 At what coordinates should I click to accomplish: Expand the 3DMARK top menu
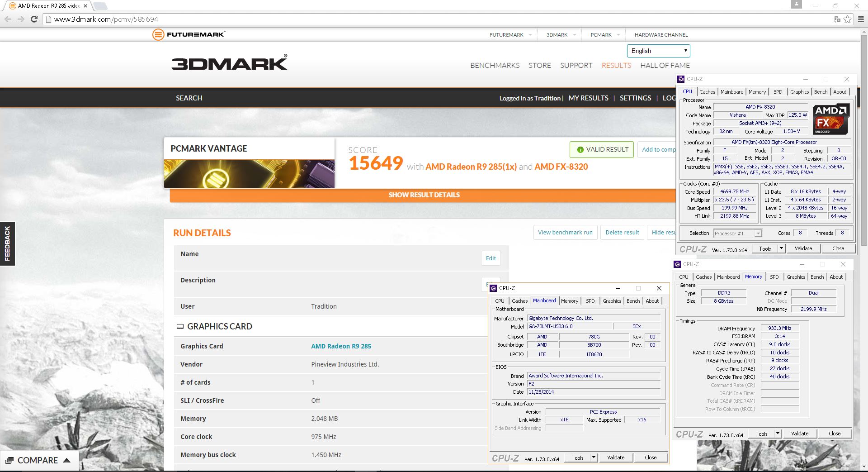pyautogui.click(x=561, y=35)
